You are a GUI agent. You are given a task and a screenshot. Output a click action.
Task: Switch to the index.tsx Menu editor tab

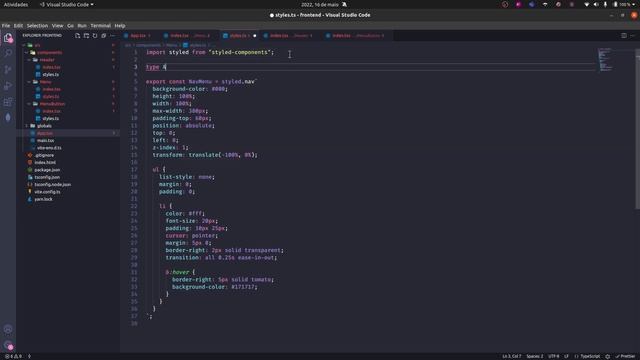tap(188, 36)
